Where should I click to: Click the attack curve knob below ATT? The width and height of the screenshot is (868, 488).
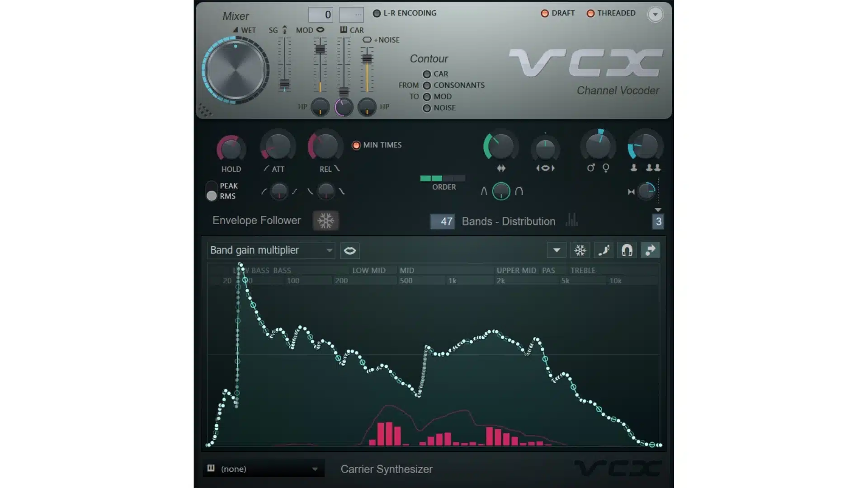[279, 192]
